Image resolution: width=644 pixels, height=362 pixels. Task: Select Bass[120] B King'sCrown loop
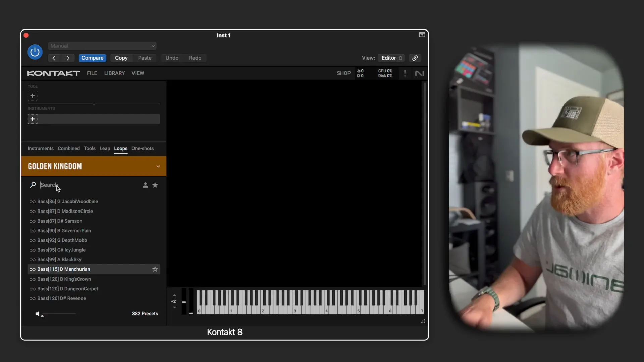point(94,279)
